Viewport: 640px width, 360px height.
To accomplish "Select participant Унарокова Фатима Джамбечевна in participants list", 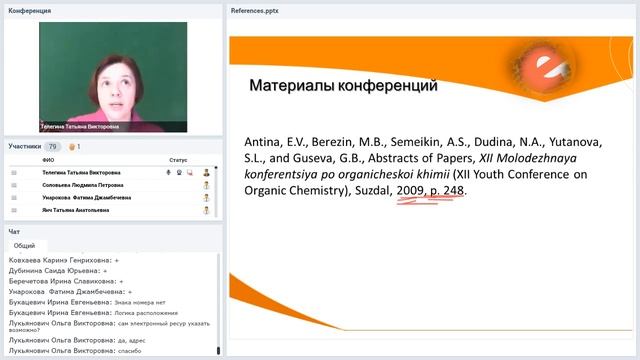I will (x=87, y=198).
